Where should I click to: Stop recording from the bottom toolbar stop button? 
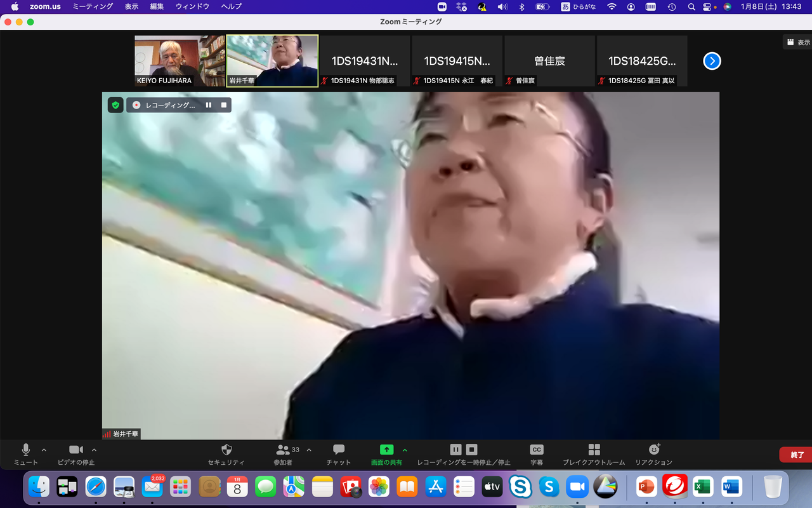point(471,450)
